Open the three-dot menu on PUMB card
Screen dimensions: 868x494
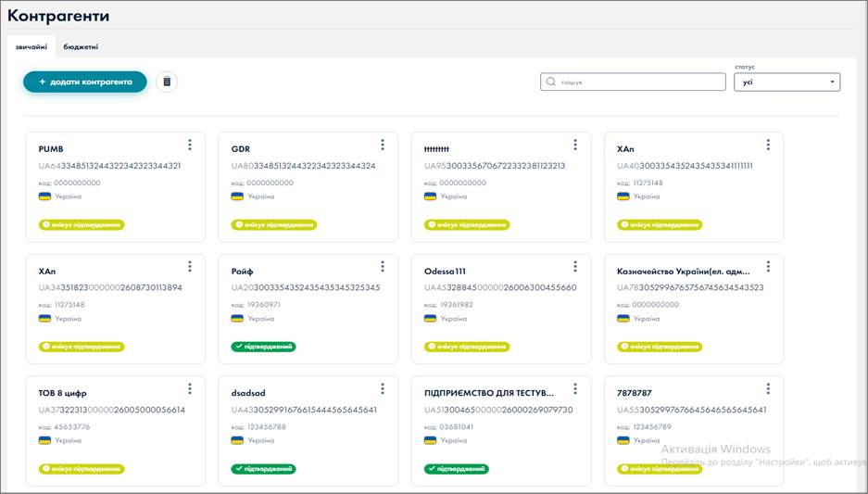pyautogui.click(x=190, y=145)
